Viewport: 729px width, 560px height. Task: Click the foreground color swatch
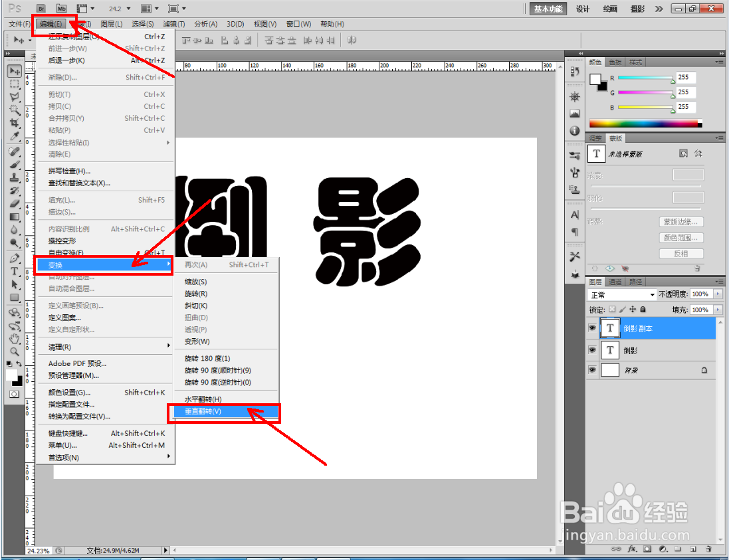click(x=12, y=375)
